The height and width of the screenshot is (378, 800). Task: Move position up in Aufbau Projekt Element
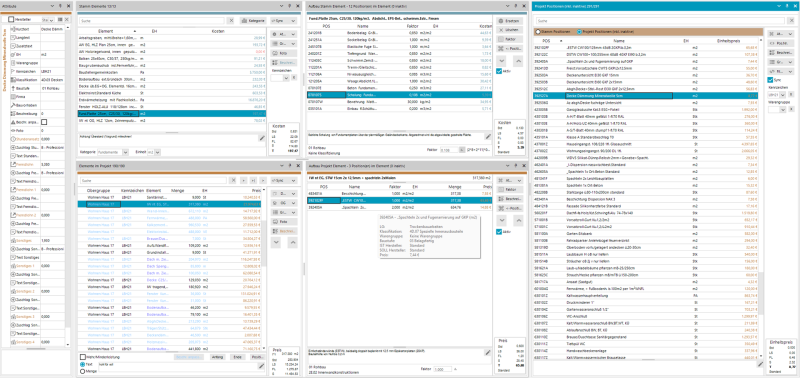point(518,220)
